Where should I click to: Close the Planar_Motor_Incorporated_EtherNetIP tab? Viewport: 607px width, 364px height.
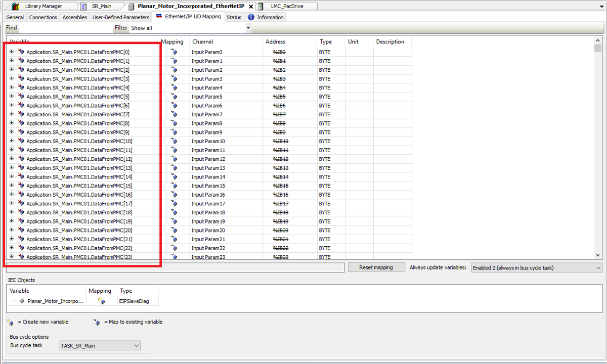tap(251, 7)
